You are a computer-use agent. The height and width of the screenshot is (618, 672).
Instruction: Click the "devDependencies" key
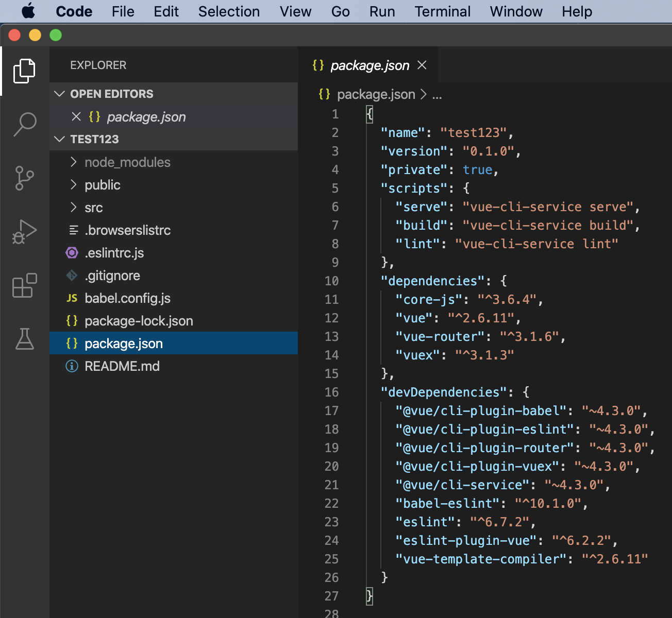coord(444,392)
